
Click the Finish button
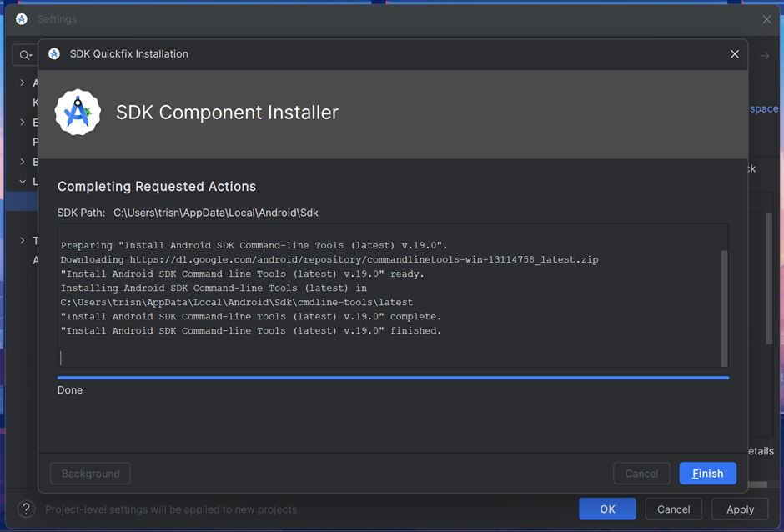[707, 473]
